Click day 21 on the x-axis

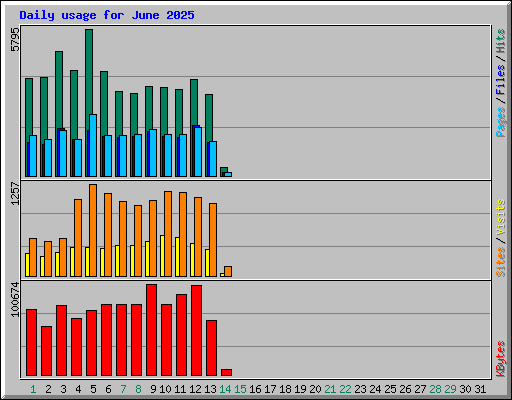click(330, 389)
